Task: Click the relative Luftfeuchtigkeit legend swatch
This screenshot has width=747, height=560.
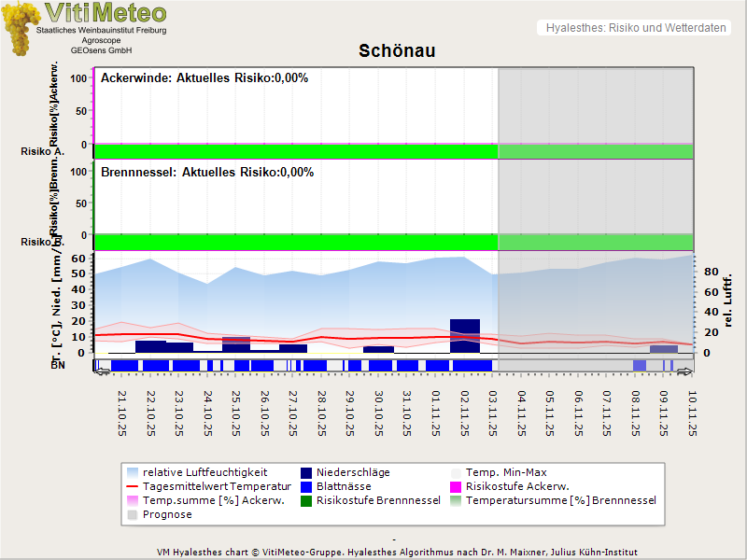Action: tap(133, 472)
